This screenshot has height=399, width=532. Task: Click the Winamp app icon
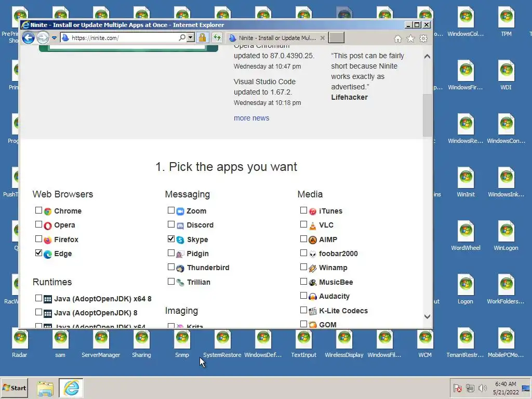pyautogui.click(x=312, y=269)
